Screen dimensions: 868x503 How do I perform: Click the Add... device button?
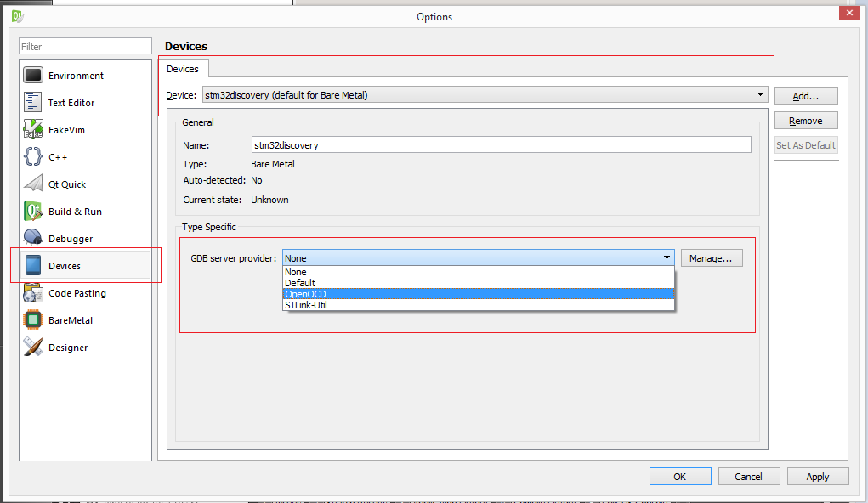pyautogui.click(x=805, y=96)
